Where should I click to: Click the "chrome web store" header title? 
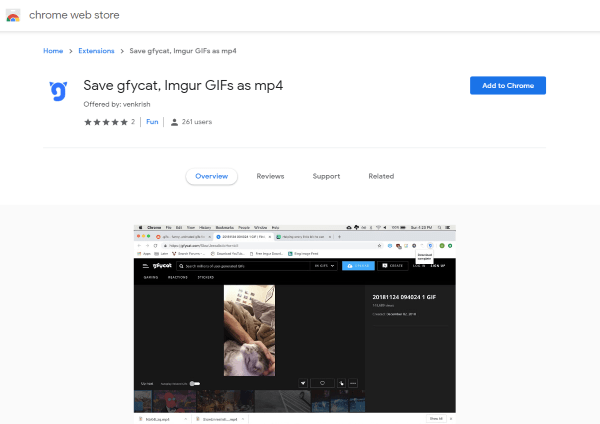(x=74, y=15)
